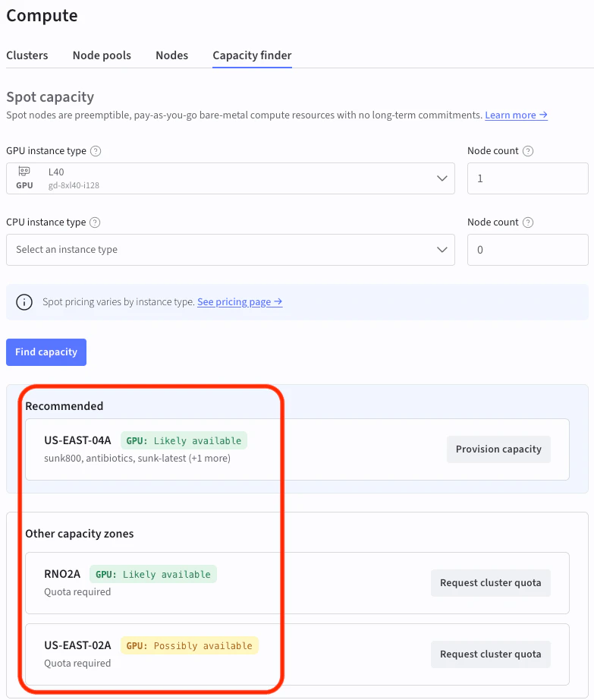Open the CPU Select an instance type dropdown
The width and height of the screenshot is (594, 700).
point(231,250)
